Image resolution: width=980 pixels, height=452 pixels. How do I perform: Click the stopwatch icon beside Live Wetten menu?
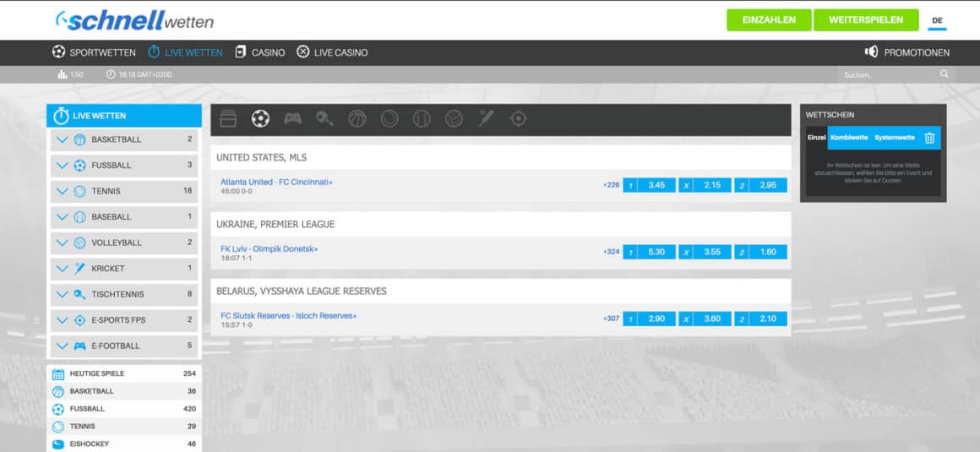154,52
